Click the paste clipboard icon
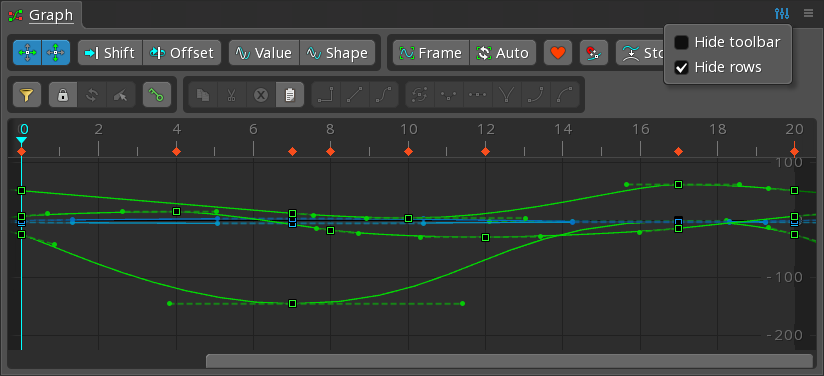 (x=290, y=95)
